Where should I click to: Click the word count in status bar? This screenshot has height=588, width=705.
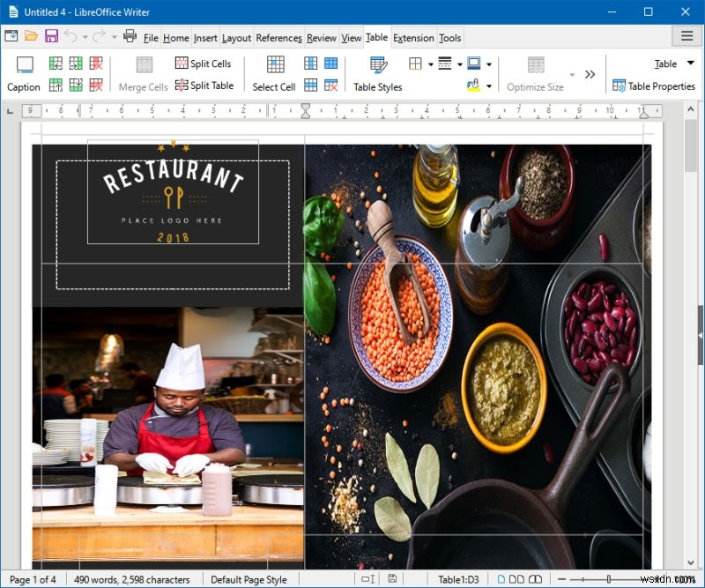[x=132, y=579]
